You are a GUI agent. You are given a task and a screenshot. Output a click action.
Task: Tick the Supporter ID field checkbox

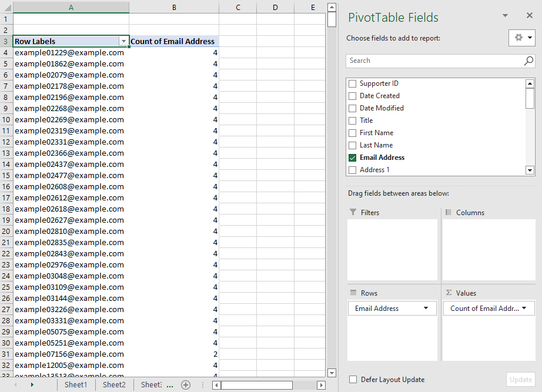(x=353, y=83)
